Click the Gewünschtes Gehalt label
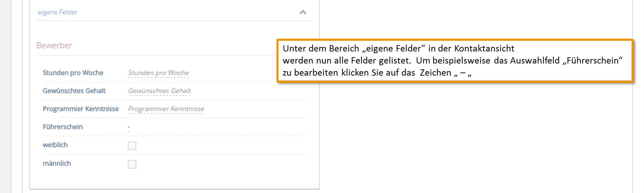The image size is (644, 193). [74, 91]
